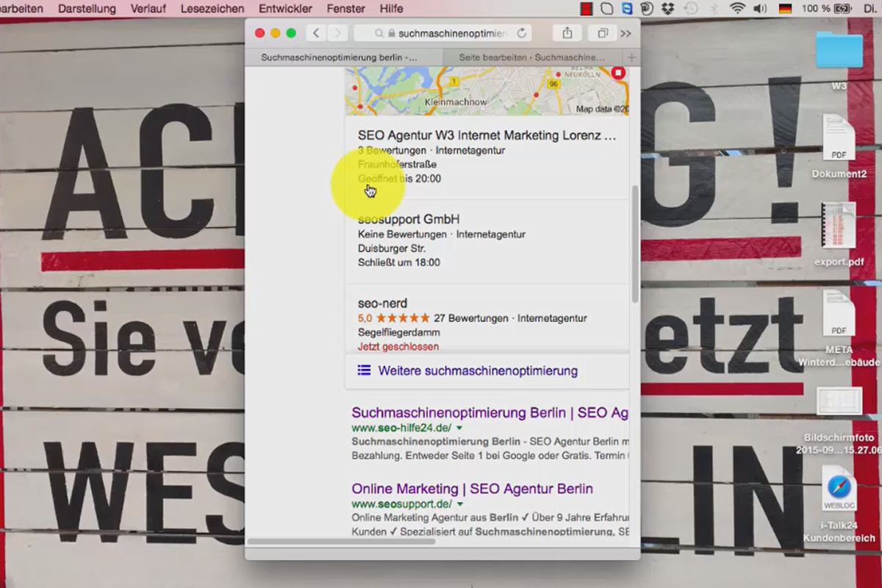
Task: Open Weitere suchmaschinenoptimierung link
Action: (x=478, y=371)
